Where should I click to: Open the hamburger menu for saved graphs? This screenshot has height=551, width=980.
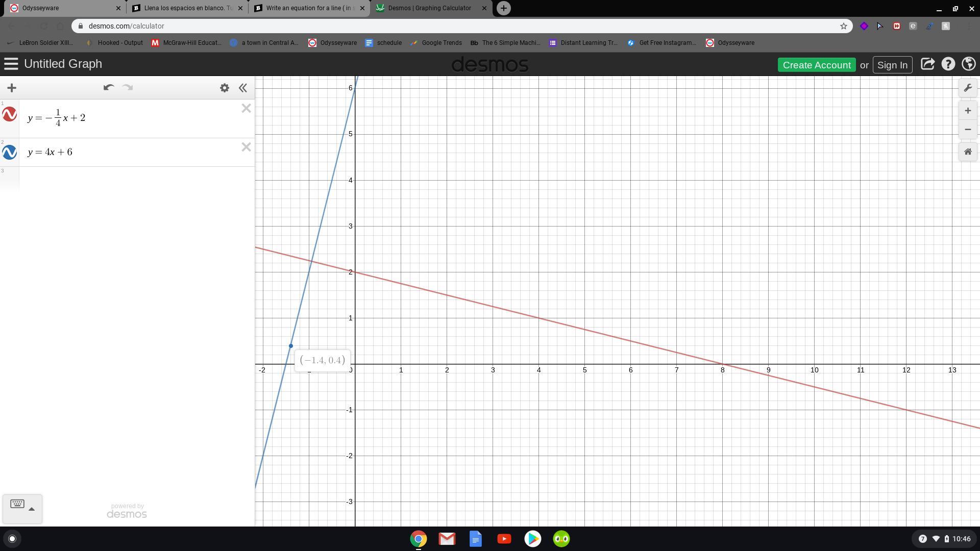click(11, 64)
